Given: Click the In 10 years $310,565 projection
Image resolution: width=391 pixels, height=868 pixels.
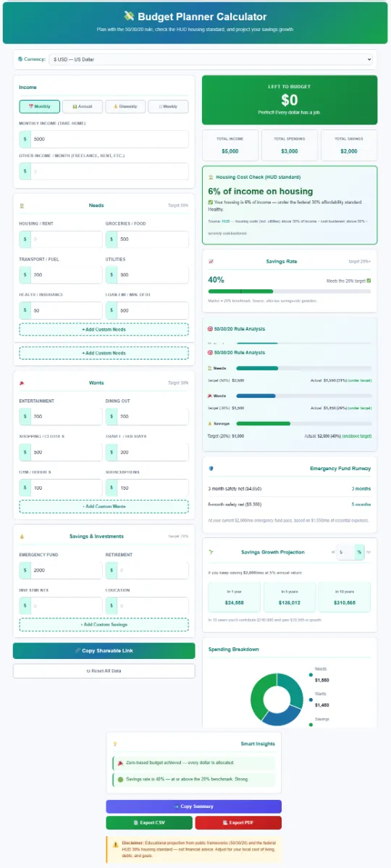Looking at the screenshot, I should click(345, 597).
